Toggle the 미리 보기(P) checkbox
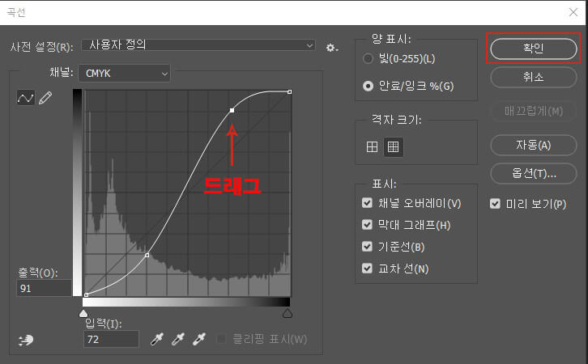 point(495,204)
